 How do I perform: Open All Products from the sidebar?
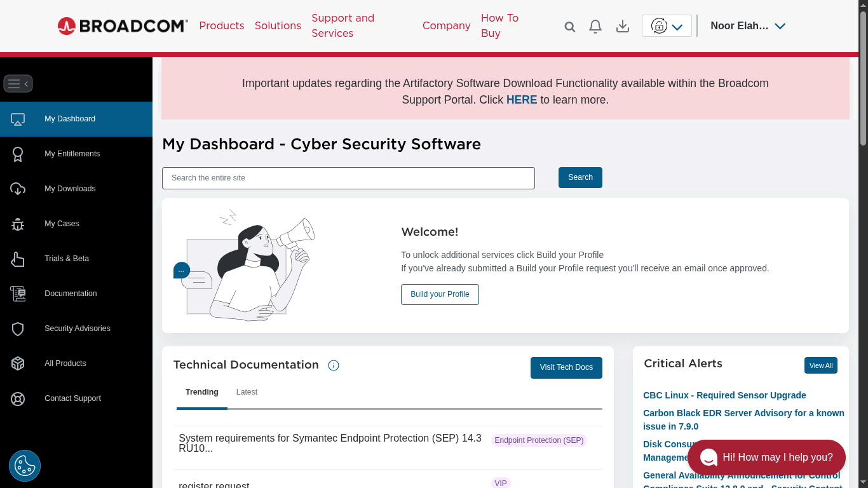(65, 363)
